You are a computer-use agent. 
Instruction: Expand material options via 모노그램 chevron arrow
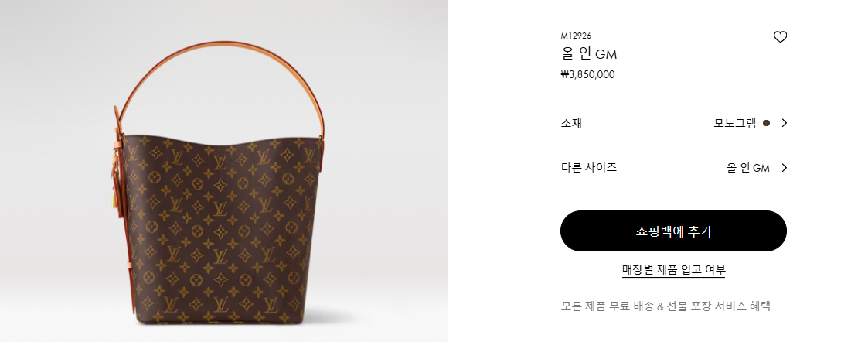tap(784, 123)
